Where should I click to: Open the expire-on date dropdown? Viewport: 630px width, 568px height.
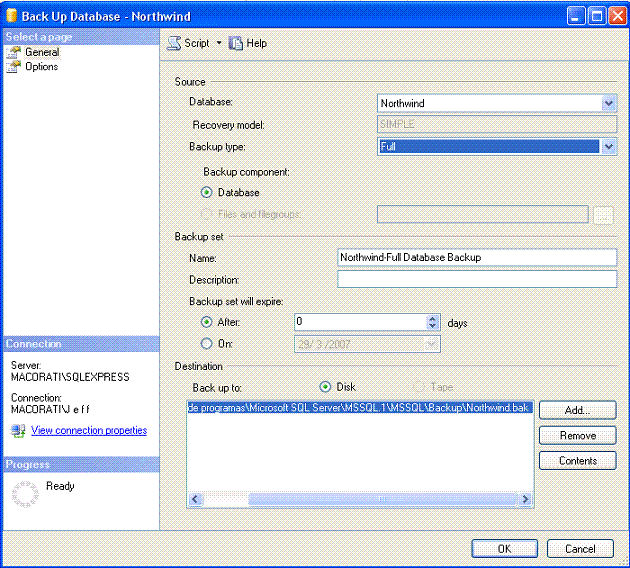[x=431, y=344]
